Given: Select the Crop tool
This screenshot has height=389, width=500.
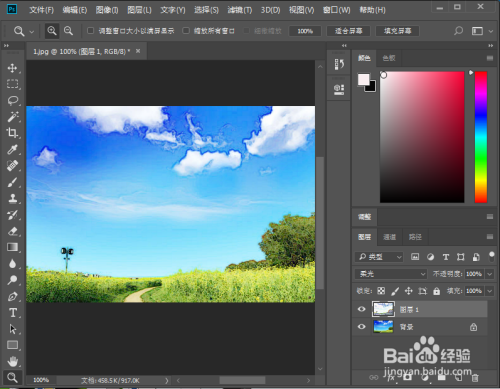Looking at the screenshot, I should tap(13, 133).
